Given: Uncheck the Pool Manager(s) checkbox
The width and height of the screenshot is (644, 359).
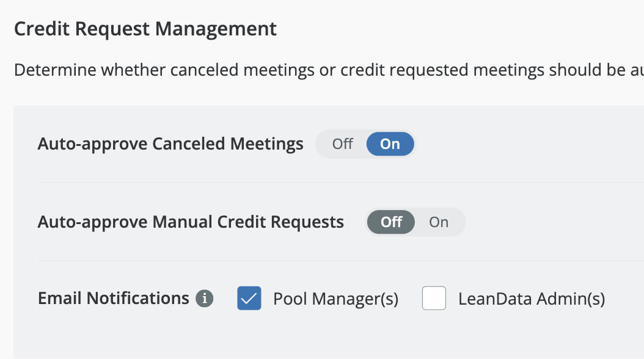Looking at the screenshot, I should coord(249,299).
